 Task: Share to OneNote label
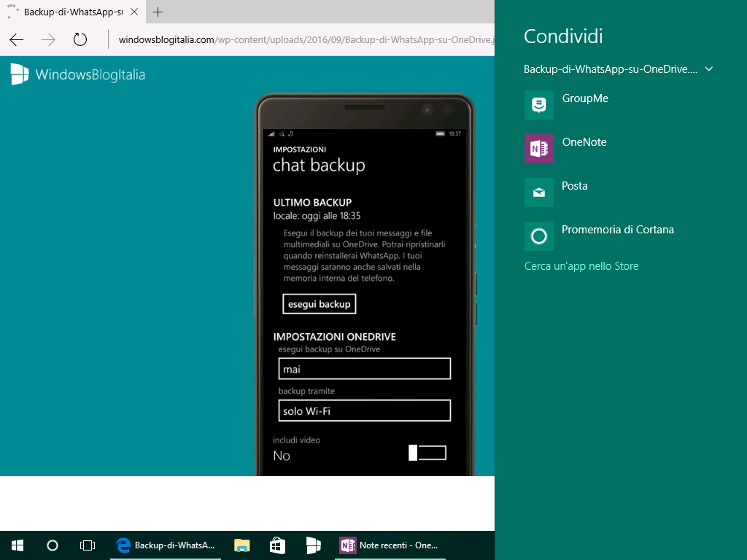[584, 142]
